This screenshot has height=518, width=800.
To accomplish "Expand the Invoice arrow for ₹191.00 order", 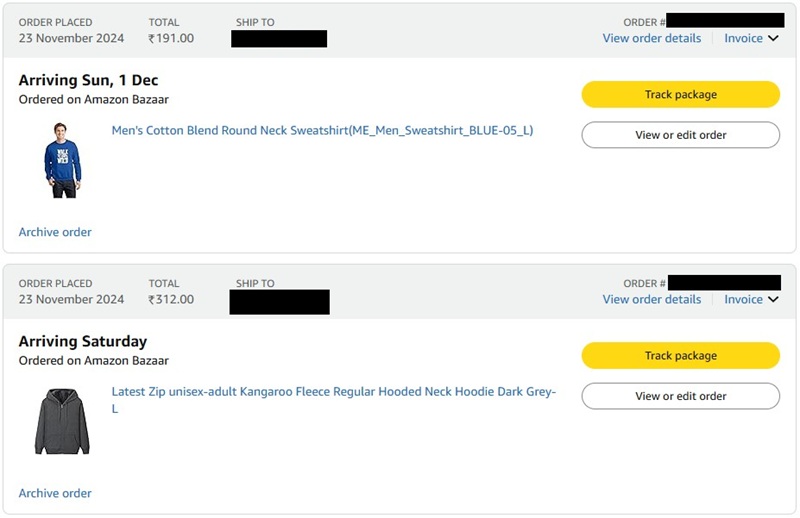I will click(772, 39).
